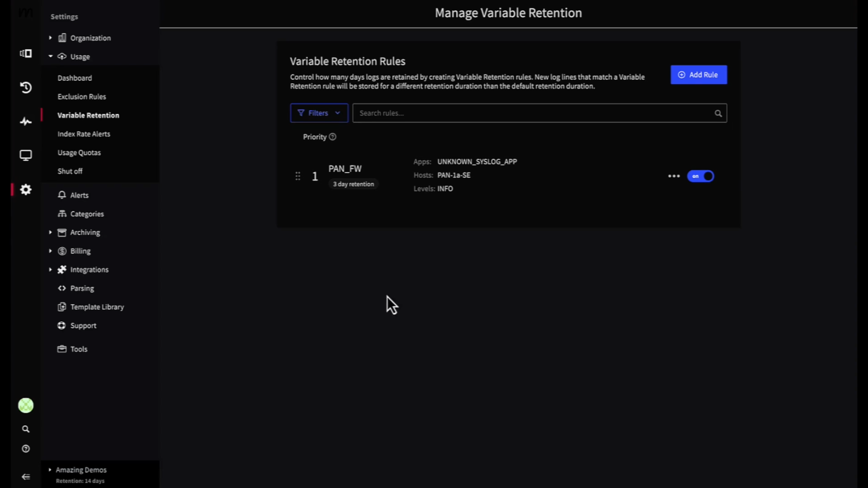Click the dashboards monitor icon in sidebar

coord(25,155)
